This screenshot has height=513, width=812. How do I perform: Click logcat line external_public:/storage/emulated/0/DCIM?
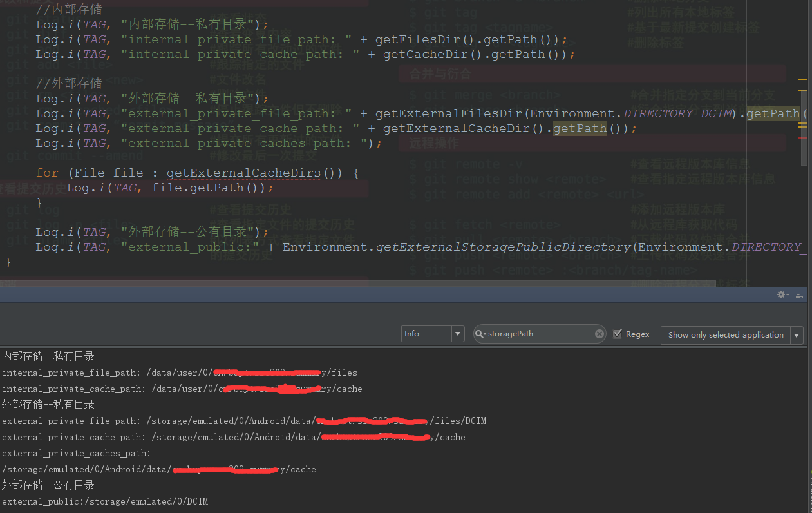[105, 501]
